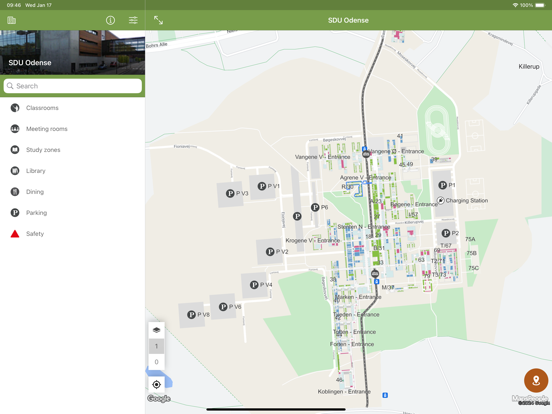The width and height of the screenshot is (552, 414).
Task: Open the Safety category
Action: (x=73, y=234)
